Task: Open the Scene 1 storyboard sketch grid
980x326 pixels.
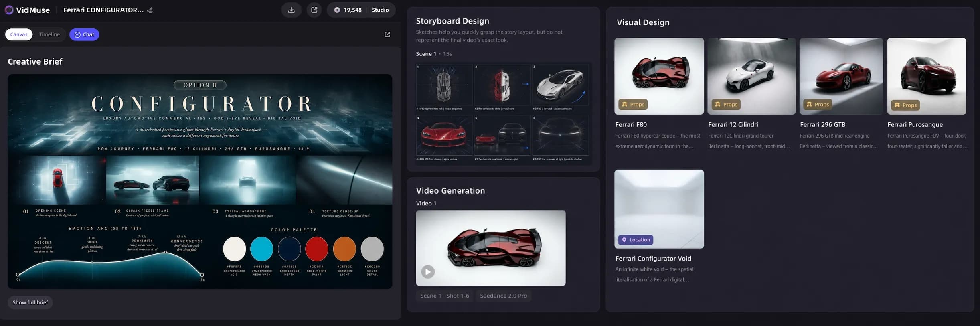Action: tap(503, 113)
